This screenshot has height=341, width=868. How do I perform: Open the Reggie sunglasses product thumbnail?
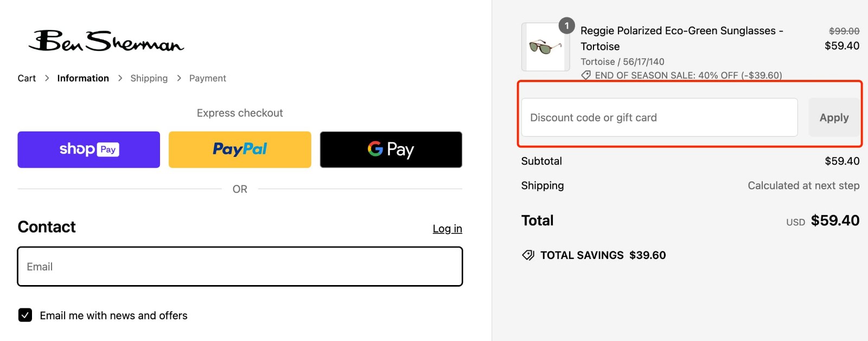click(x=544, y=47)
